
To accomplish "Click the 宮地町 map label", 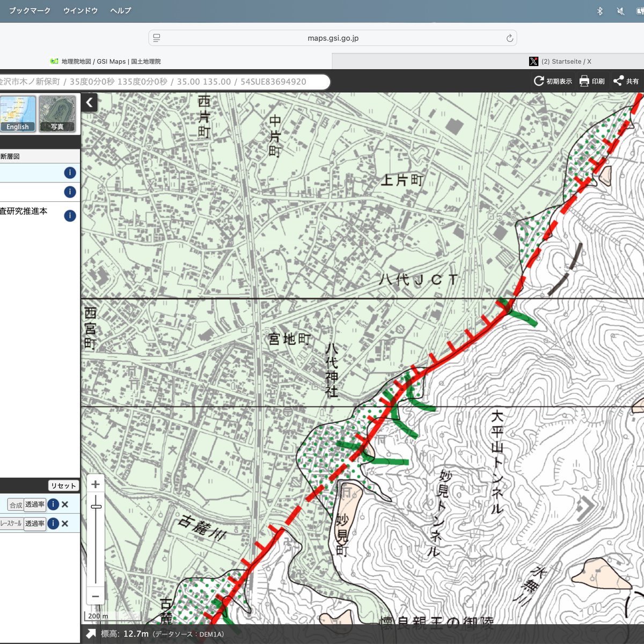I will click(x=290, y=339).
